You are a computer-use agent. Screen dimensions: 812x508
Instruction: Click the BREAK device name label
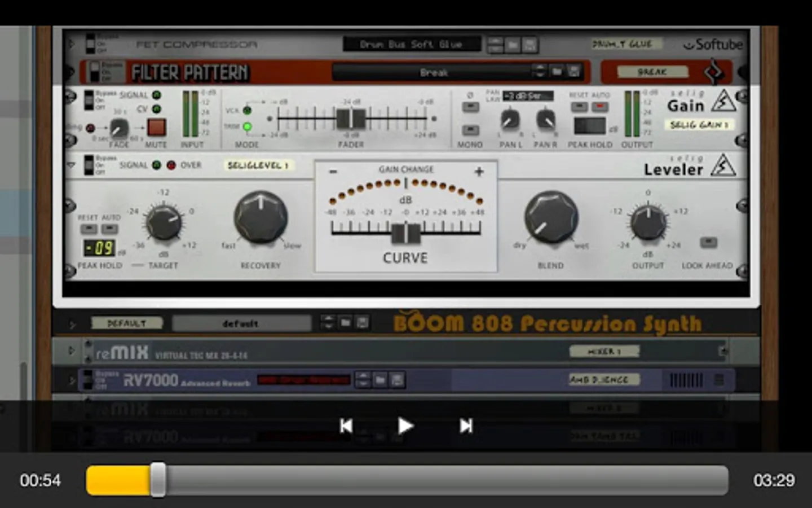pyautogui.click(x=652, y=72)
